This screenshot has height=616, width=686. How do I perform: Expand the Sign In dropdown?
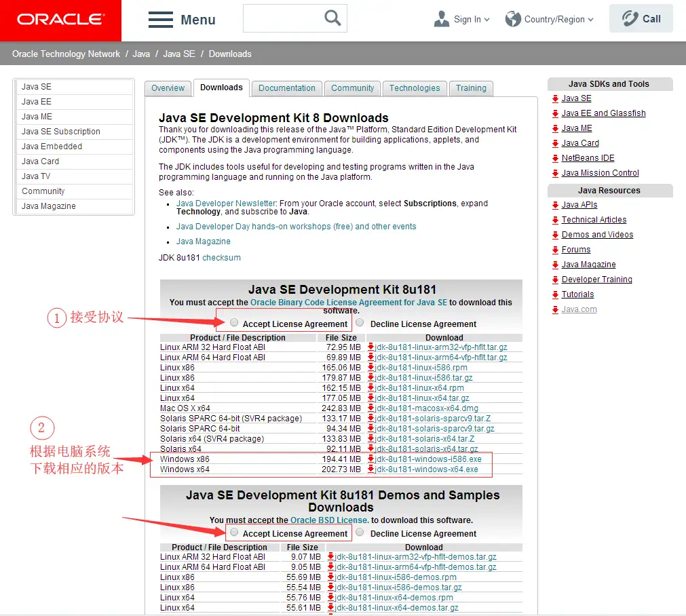463,20
